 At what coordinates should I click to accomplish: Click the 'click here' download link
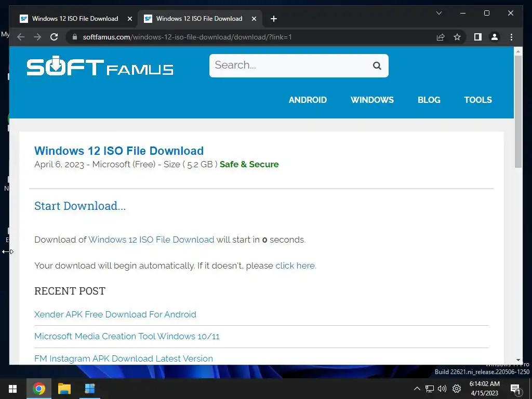coord(295,265)
